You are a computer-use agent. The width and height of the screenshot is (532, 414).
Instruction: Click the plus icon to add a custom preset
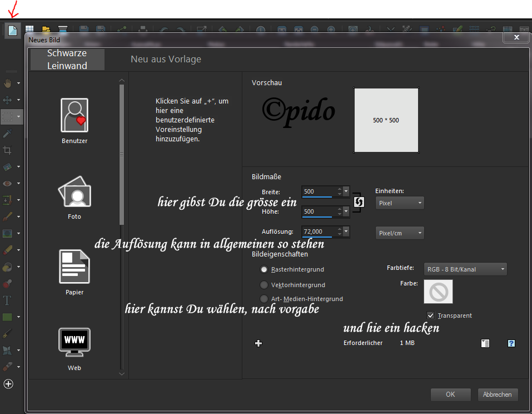[258, 343]
